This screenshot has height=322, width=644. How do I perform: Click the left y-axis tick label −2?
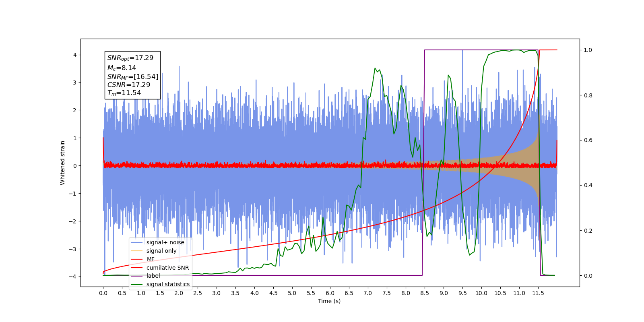click(73, 221)
